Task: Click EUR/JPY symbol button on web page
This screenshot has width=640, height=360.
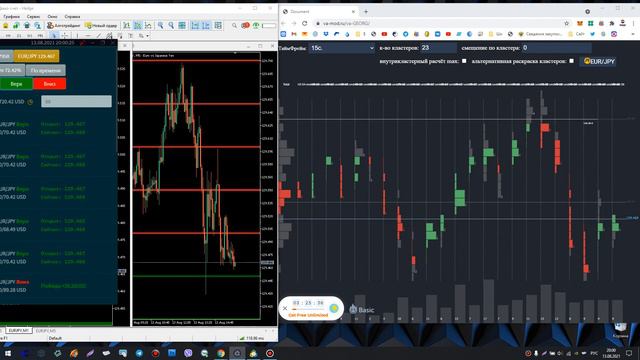Action: pyautogui.click(x=598, y=61)
